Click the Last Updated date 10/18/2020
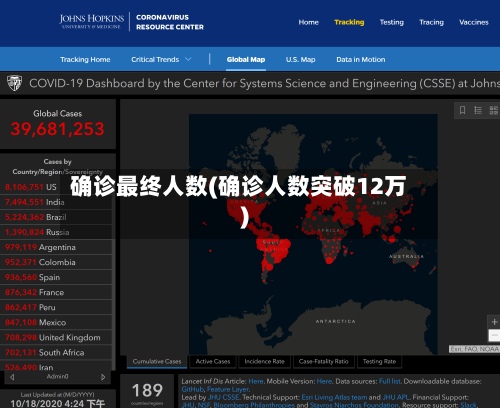 pos(57,403)
